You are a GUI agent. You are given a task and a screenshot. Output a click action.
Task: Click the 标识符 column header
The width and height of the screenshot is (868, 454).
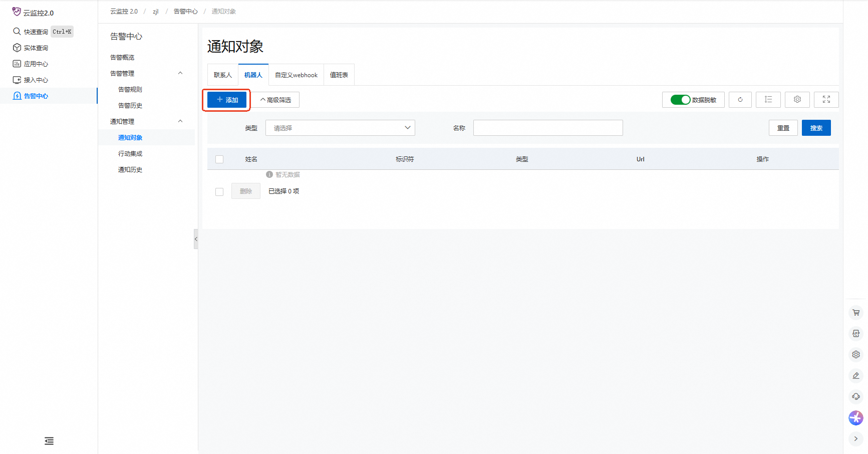pos(405,159)
